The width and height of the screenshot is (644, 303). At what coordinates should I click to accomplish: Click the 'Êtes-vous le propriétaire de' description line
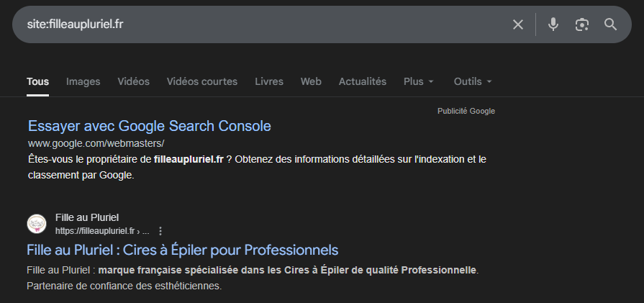(257, 159)
